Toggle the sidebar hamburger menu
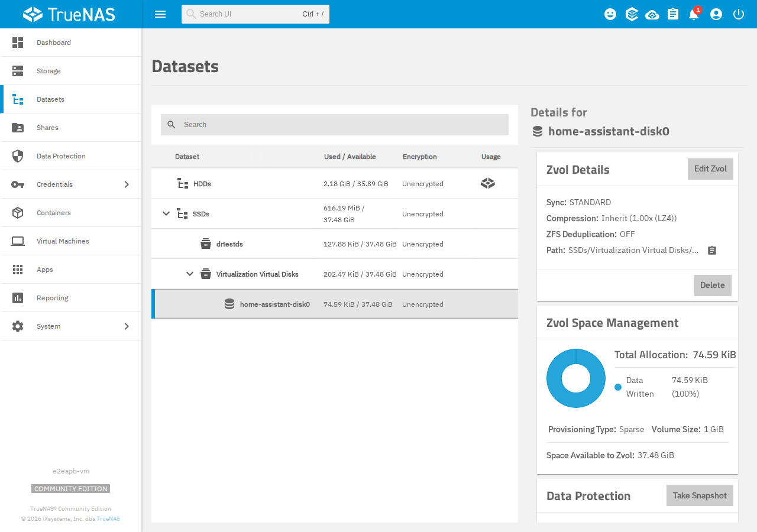 point(160,14)
